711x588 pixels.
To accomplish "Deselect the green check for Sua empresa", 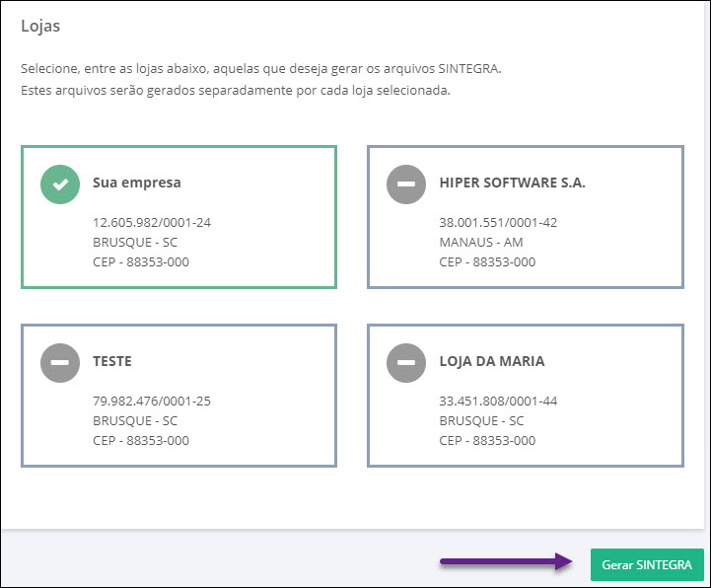I will tap(60, 184).
